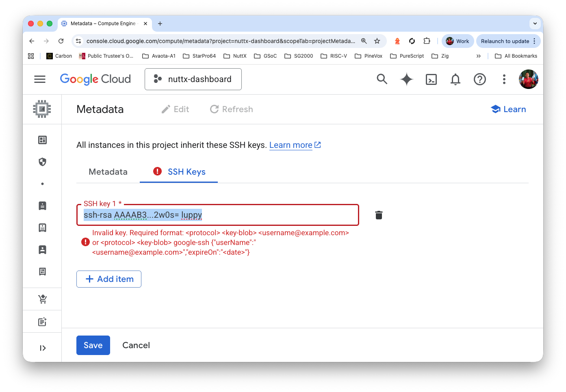
Task: Switch to the Metadata tab
Action: click(108, 172)
